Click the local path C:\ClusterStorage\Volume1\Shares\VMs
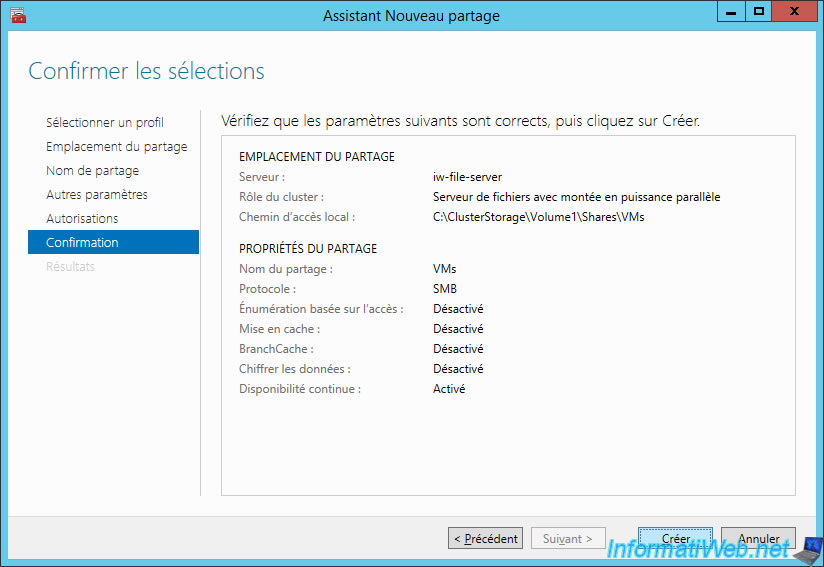The width and height of the screenshot is (824, 567). (539, 217)
